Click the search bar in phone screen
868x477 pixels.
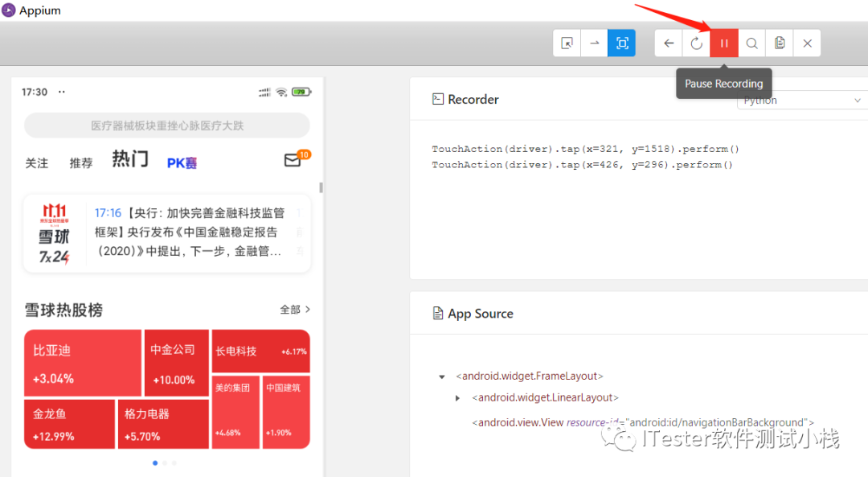point(166,125)
